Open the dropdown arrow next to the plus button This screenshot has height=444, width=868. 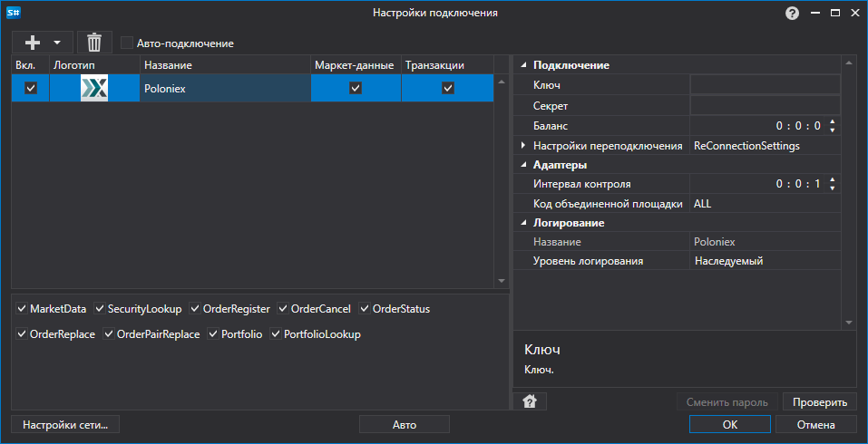(x=56, y=42)
